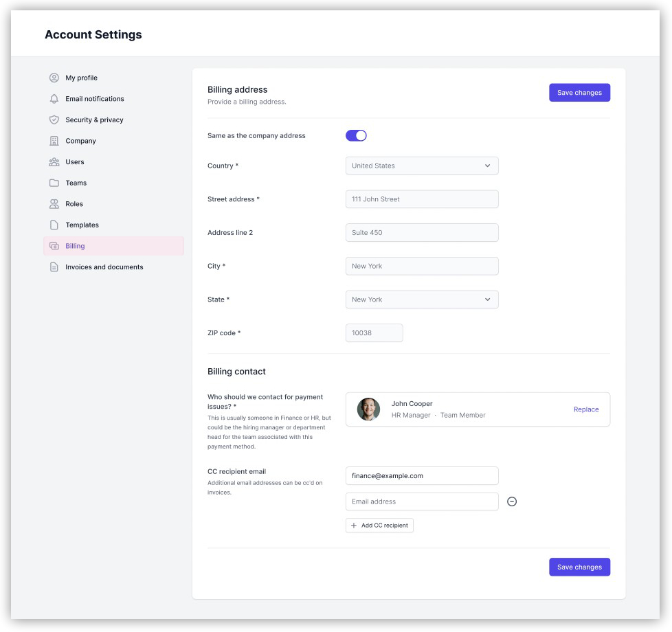Select the Billing sidebar item
The width and height of the screenshot is (672, 632).
click(76, 246)
